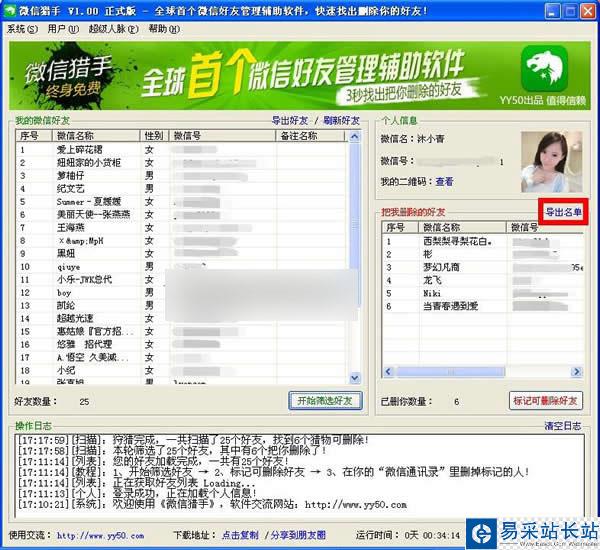The height and width of the screenshot is (550, 600).
Task: Click the deleted-friends list scroll-right arrow
Action: point(576,372)
